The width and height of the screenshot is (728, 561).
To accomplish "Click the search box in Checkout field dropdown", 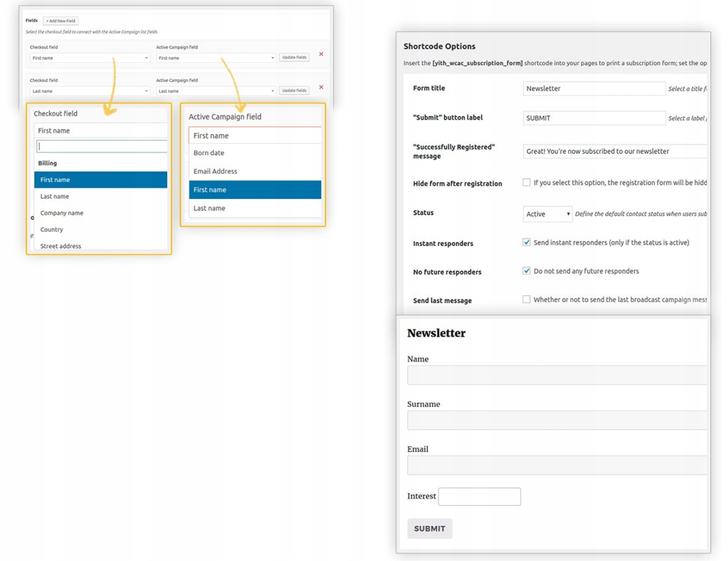I will tap(102, 146).
